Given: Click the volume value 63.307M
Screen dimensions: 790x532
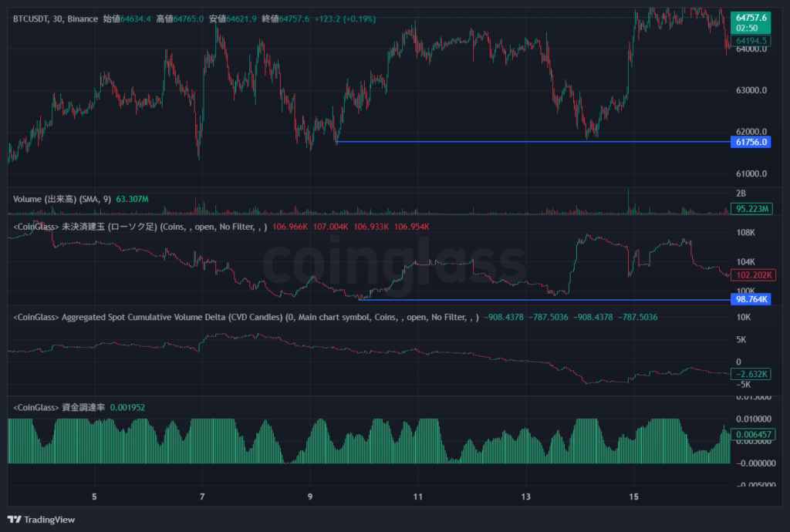Looking at the screenshot, I should [x=132, y=200].
